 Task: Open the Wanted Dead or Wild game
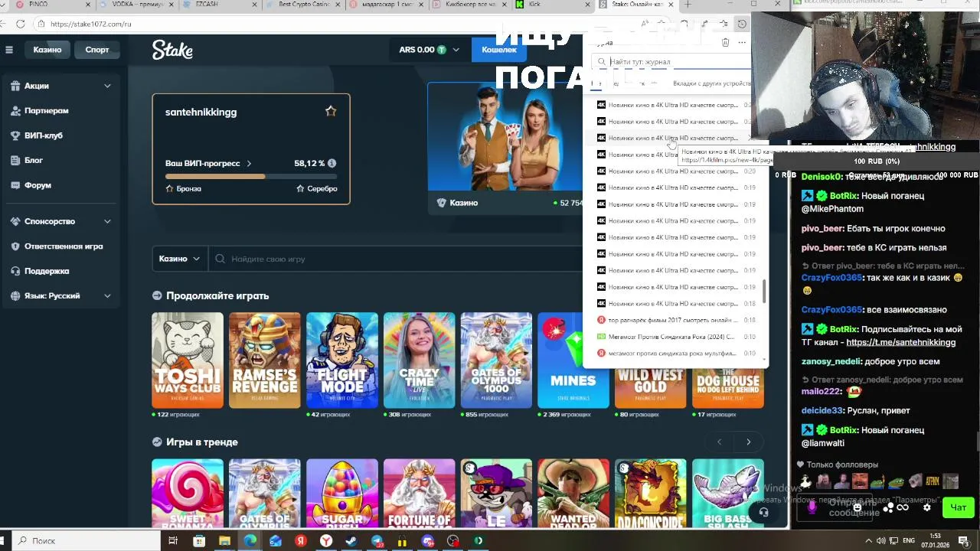pyautogui.click(x=573, y=493)
